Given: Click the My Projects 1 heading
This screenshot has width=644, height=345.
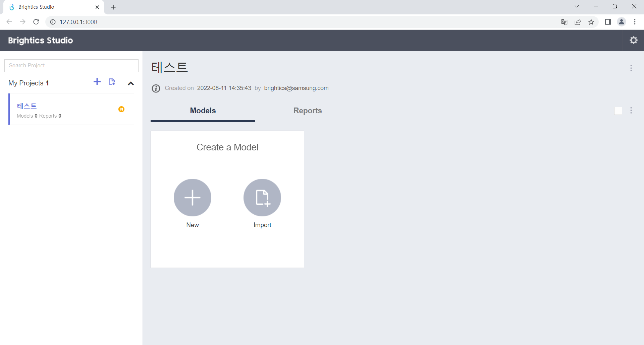Looking at the screenshot, I should click(x=29, y=83).
